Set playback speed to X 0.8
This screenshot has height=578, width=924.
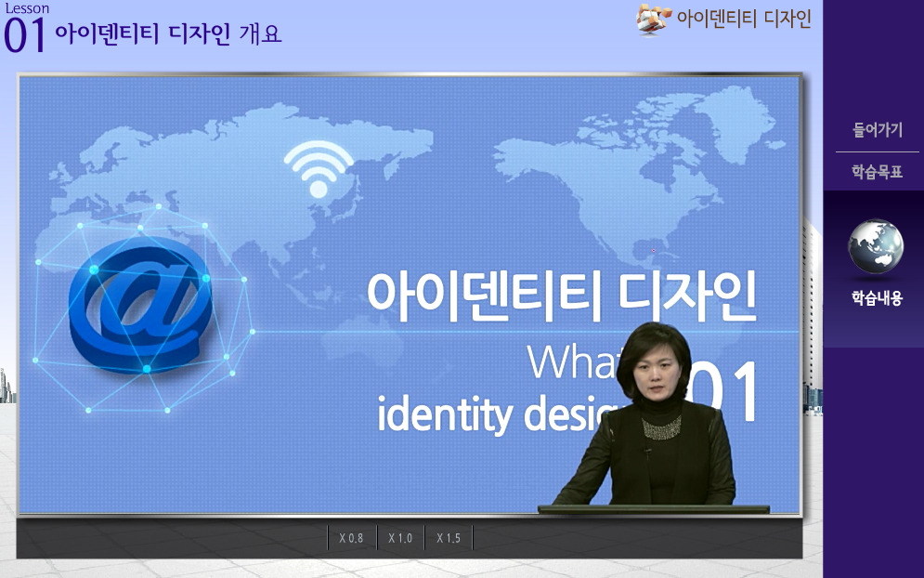pyautogui.click(x=352, y=538)
